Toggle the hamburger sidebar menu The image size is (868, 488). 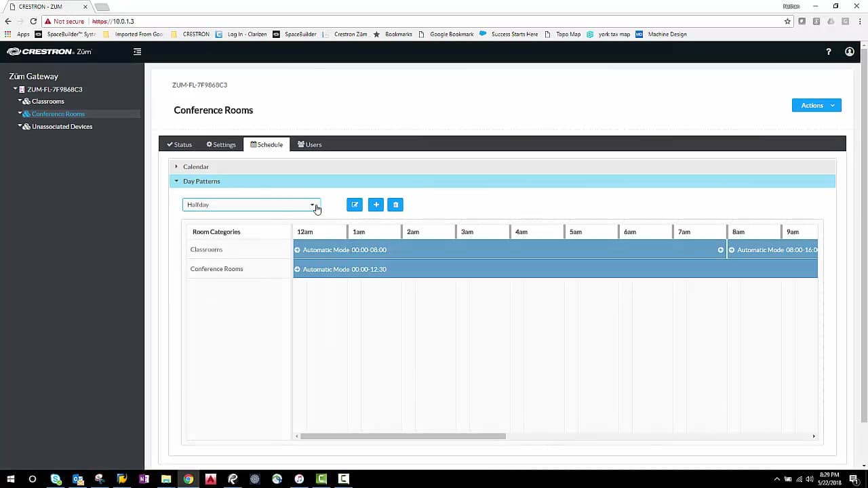[138, 52]
